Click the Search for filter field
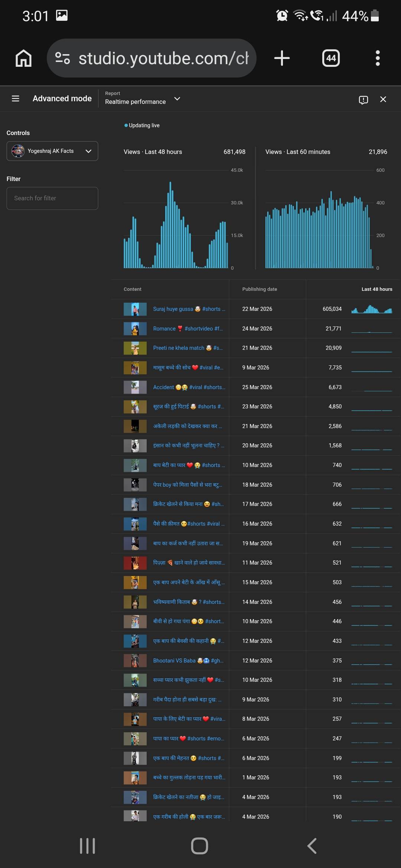The height and width of the screenshot is (868, 401). click(52, 198)
